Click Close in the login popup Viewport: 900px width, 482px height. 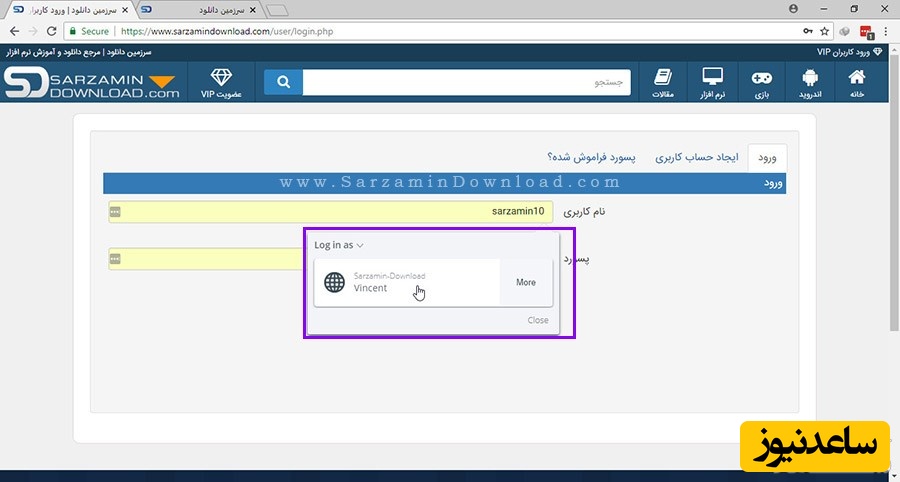(x=538, y=320)
